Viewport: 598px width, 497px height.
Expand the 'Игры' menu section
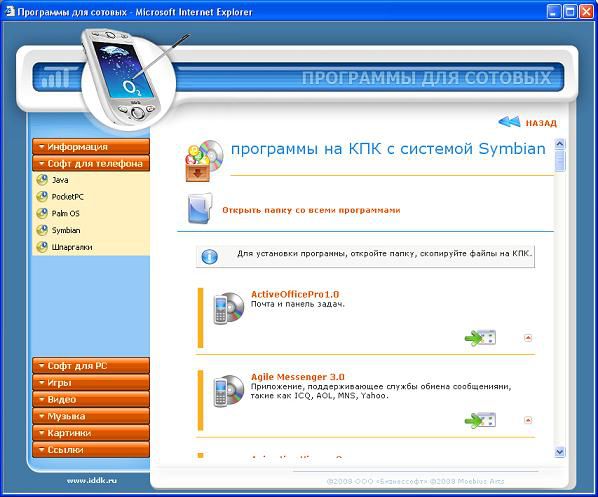click(91, 383)
